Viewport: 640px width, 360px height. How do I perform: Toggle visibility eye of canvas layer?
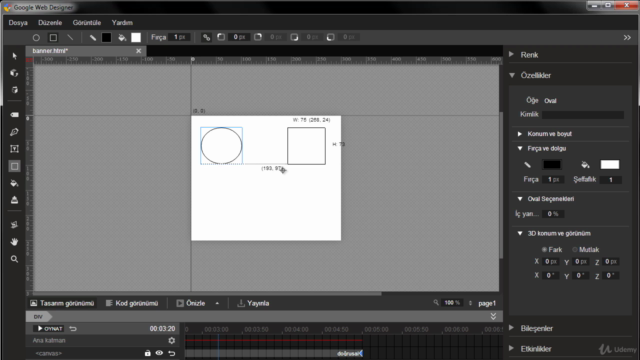tap(159, 353)
